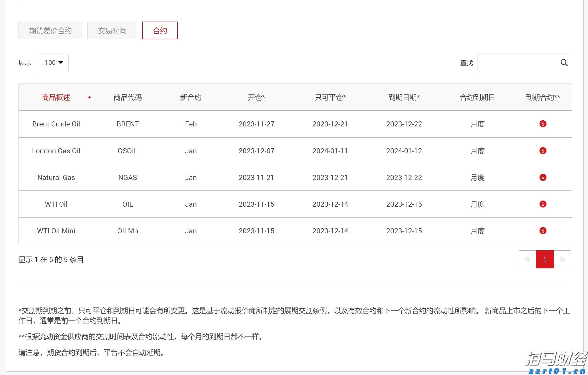Expand the 100 selector to change rows shown
Screen dimensions: 588x375
pyautogui.click(x=53, y=62)
